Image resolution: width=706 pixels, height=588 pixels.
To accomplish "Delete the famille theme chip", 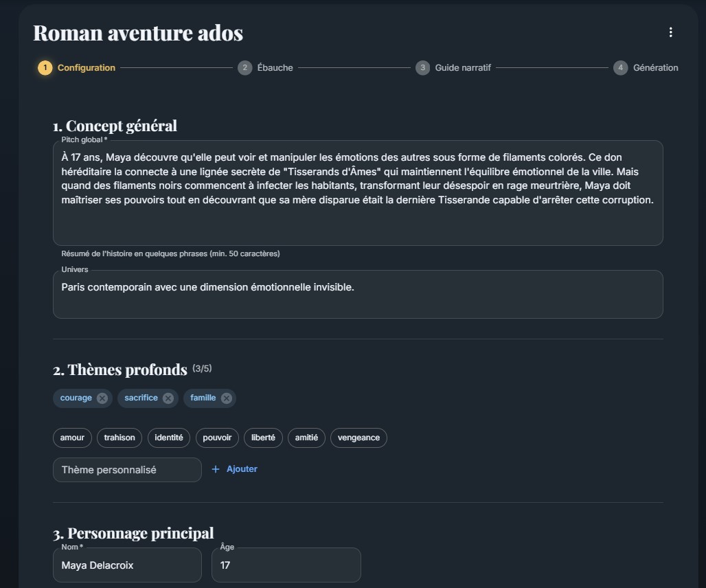I will (226, 398).
